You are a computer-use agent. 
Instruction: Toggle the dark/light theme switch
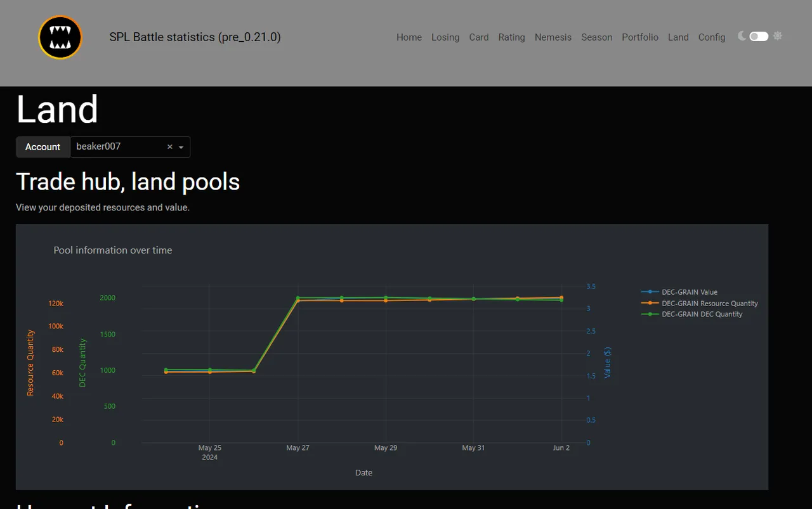(x=759, y=37)
